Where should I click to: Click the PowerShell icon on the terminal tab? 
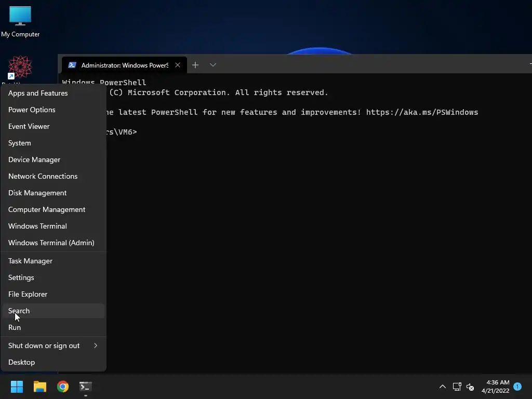(x=72, y=65)
